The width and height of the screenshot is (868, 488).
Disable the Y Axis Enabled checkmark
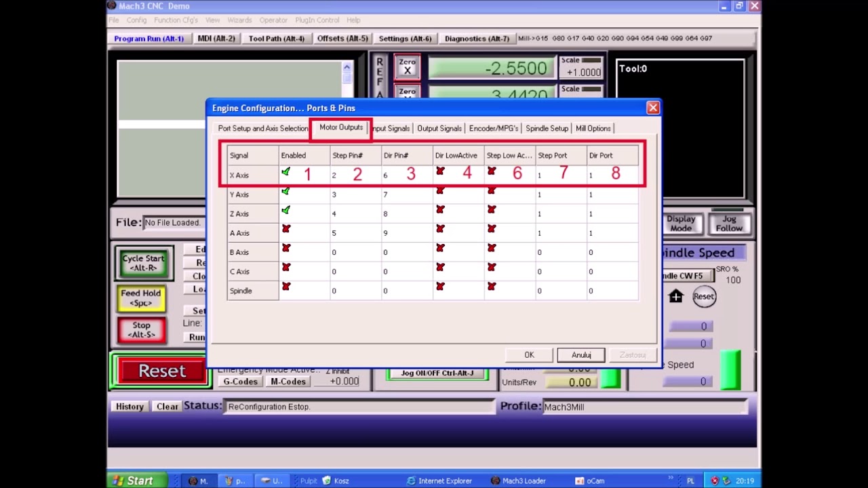(x=285, y=192)
